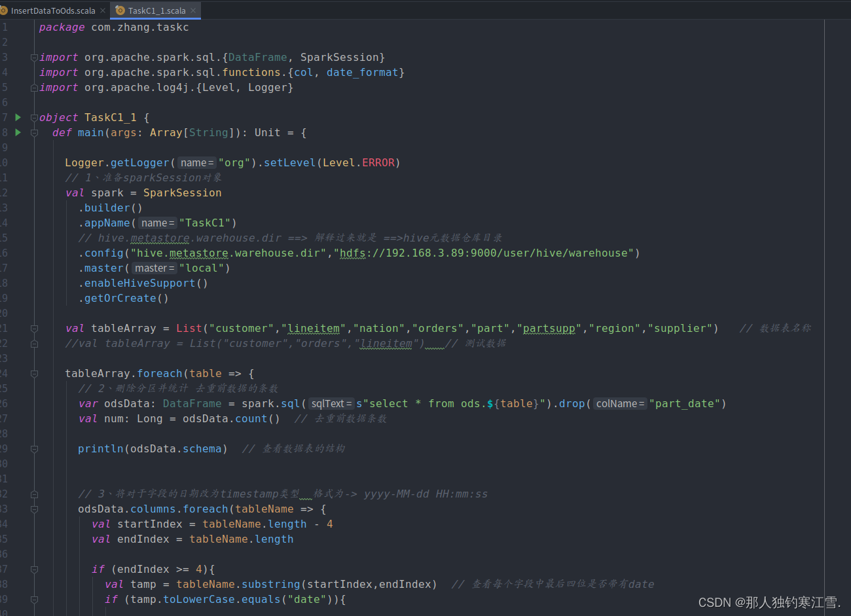Viewport: 851px width, 616px height.
Task: Click the "part_date" string literal
Action: click(685, 404)
